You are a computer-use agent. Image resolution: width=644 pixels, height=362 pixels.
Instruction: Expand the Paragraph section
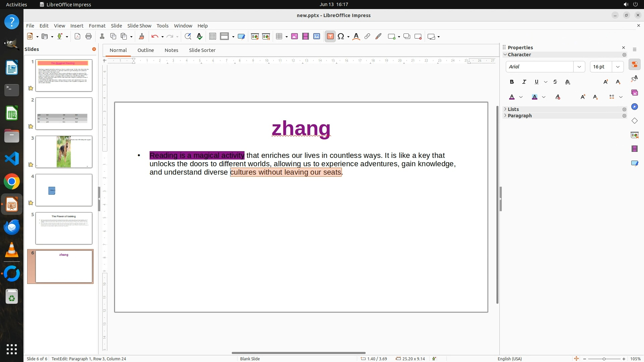[x=519, y=116]
